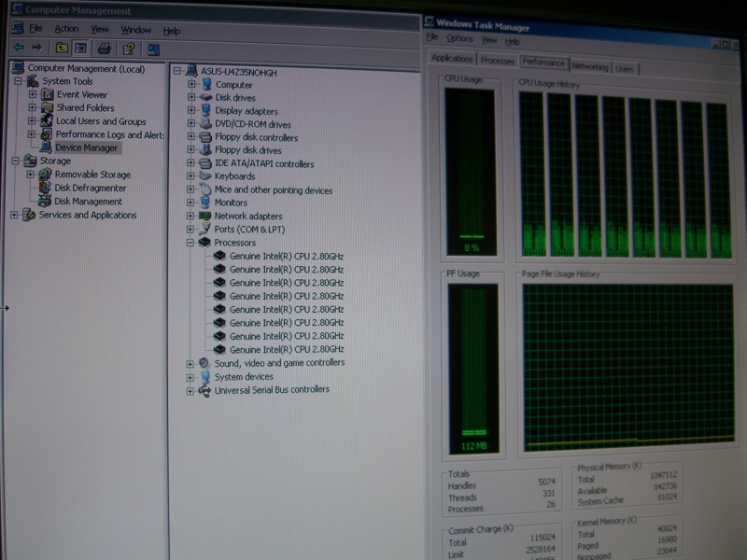The height and width of the screenshot is (560, 747).
Task: Open the Help toolbar icon
Action: tap(129, 49)
